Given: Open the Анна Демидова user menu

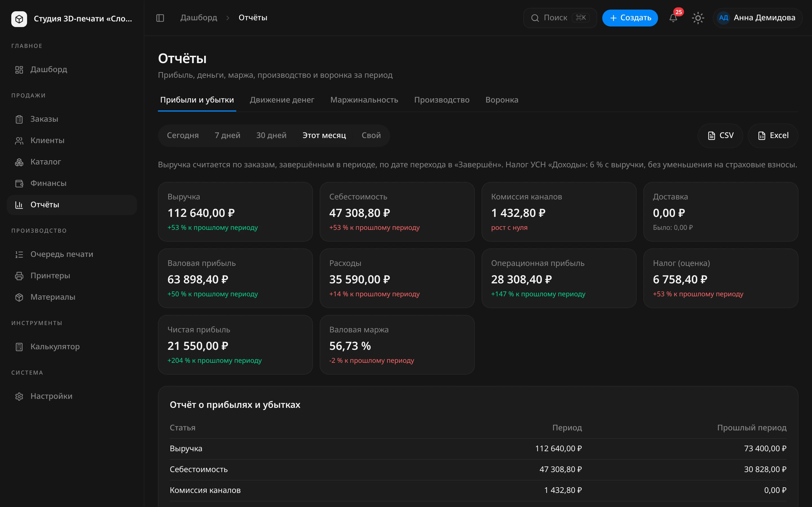Looking at the screenshot, I should (x=757, y=18).
